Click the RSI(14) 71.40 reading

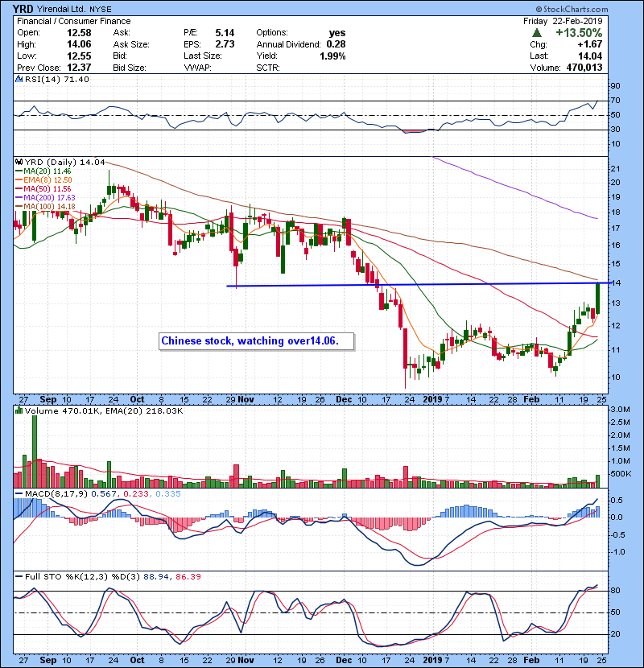57,79
